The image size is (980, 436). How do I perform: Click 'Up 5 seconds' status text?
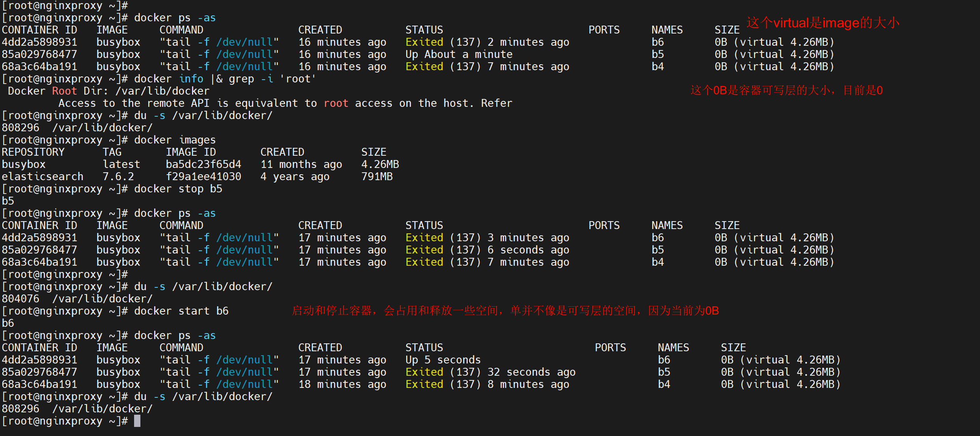443,360
